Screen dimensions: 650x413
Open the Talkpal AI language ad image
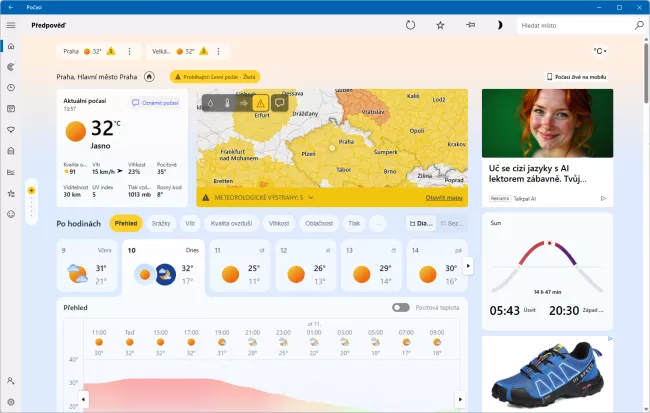547,123
